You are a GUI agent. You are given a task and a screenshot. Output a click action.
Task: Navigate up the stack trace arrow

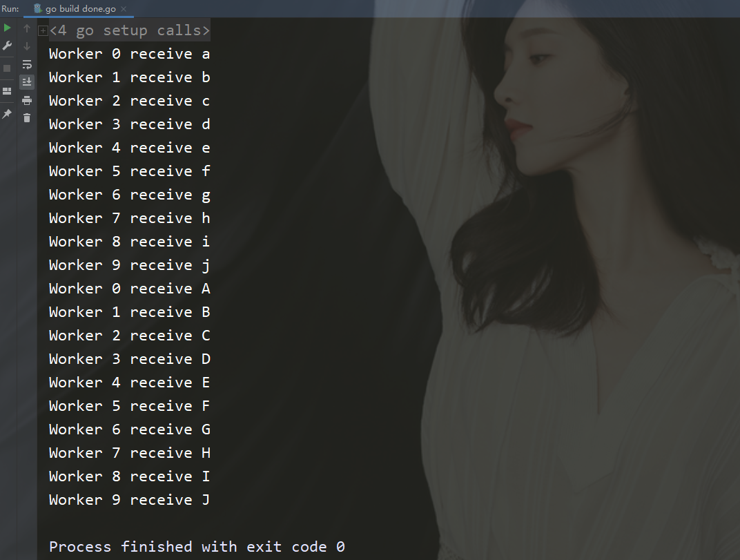[x=27, y=29]
